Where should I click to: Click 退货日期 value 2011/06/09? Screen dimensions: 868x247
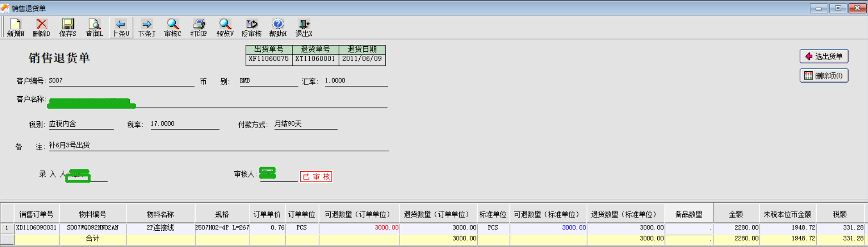[362, 59]
